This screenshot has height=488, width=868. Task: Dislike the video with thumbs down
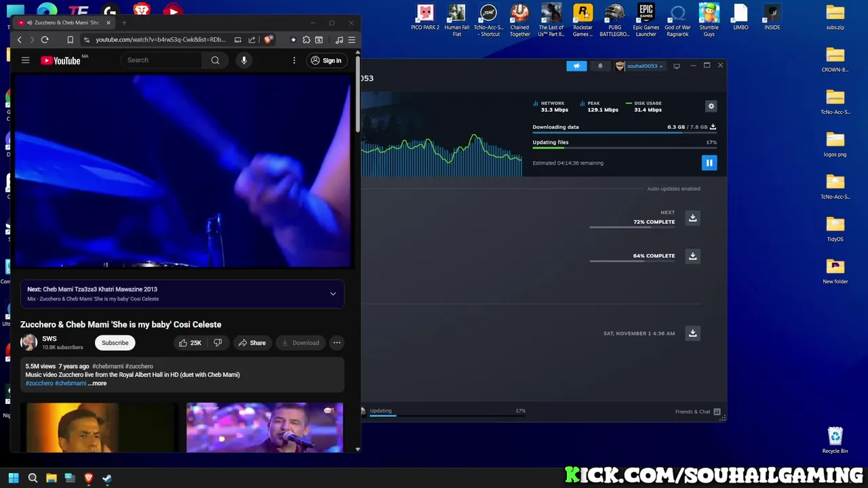[218, 343]
